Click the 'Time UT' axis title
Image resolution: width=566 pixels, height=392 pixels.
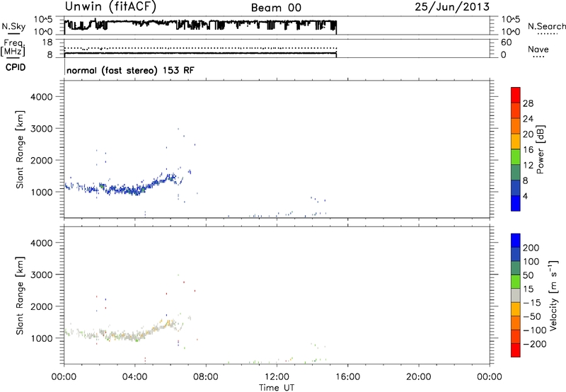(277, 387)
